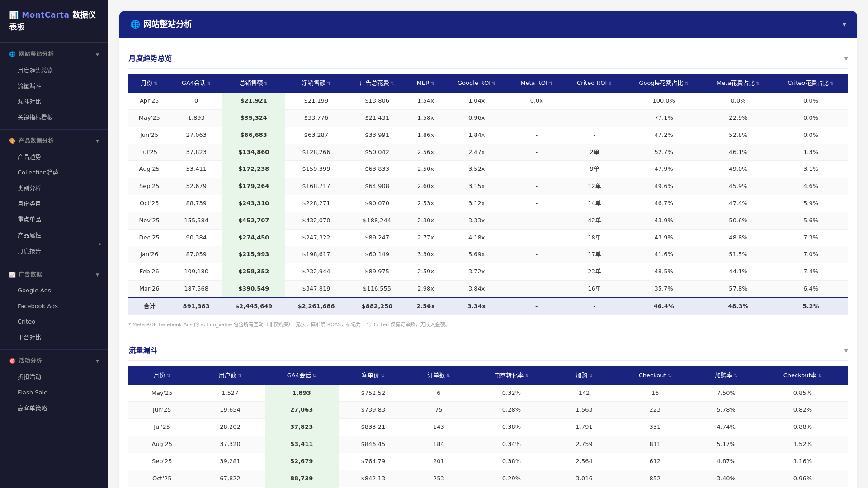
Task: Select the $752.52 客单价 cell
Action: pyautogui.click(x=373, y=393)
